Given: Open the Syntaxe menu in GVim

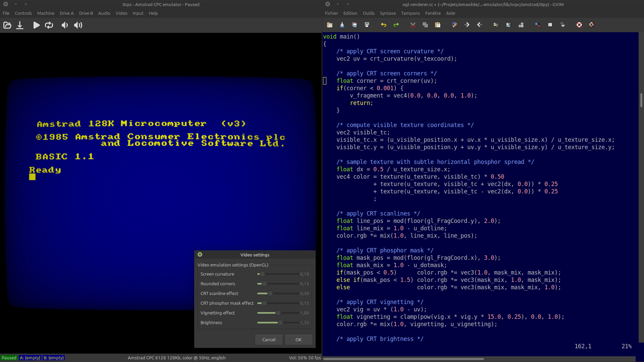Looking at the screenshot, I should click(388, 13).
